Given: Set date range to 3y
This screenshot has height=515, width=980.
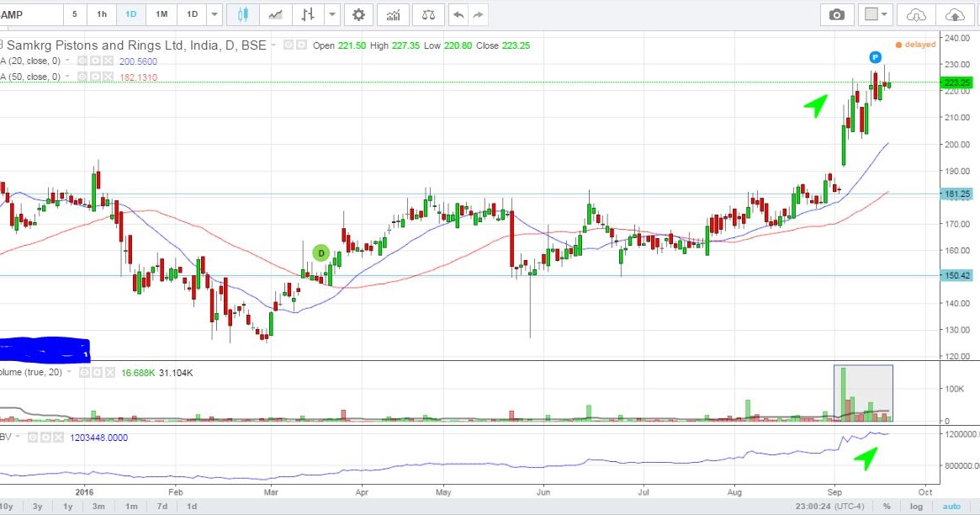Looking at the screenshot, I should click(38, 507).
